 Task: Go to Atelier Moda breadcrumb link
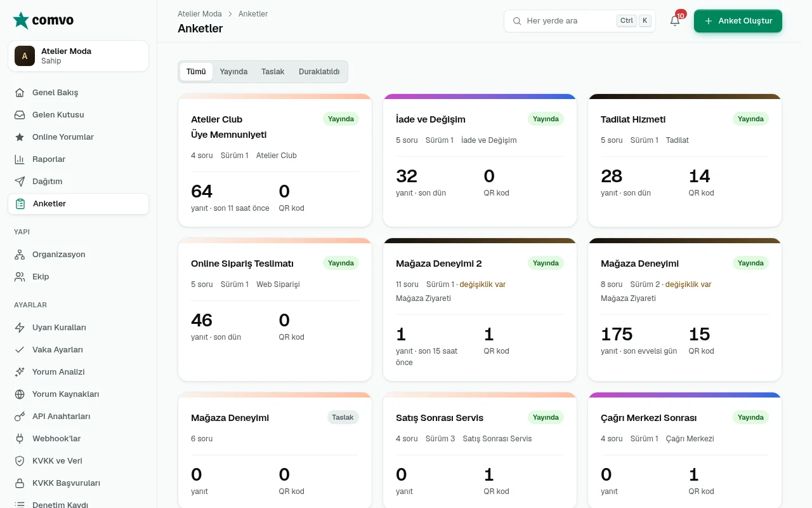tap(200, 14)
